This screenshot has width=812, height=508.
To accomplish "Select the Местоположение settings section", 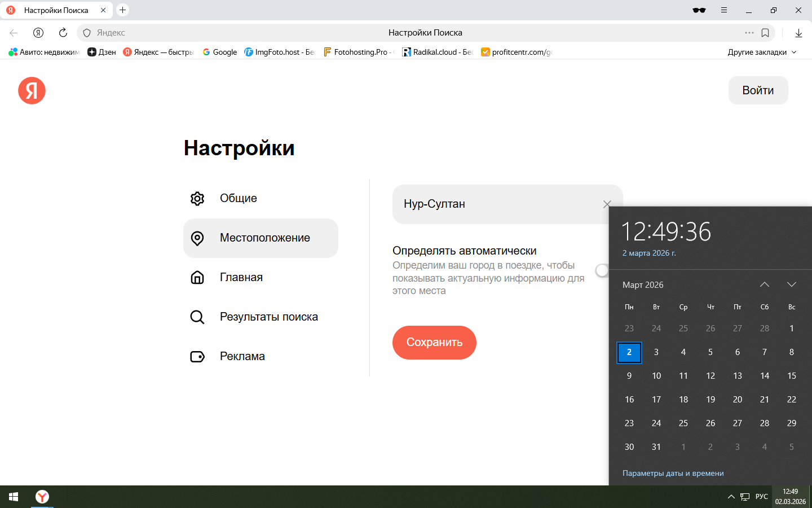I will coord(261,238).
